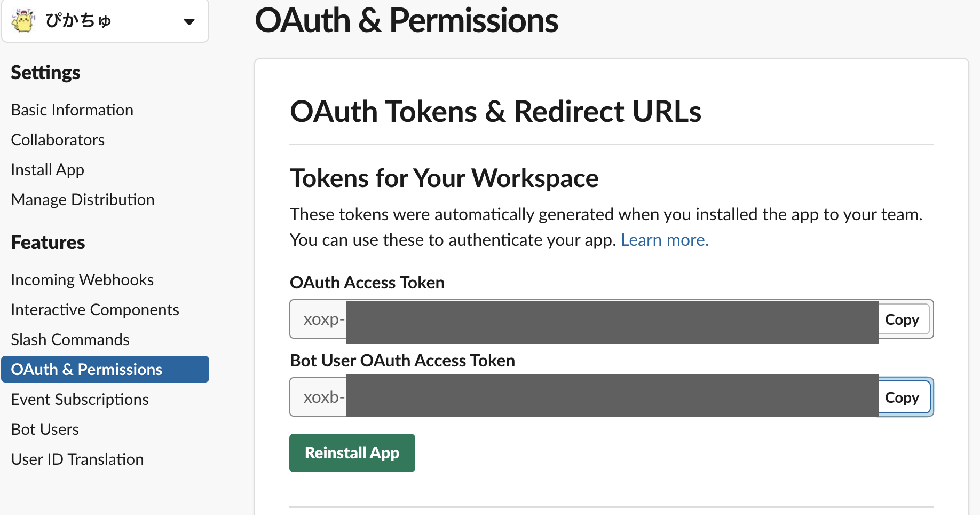Screen dimensions: 980x515
Task: Navigate to Manage Distribution
Action: (x=83, y=200)
